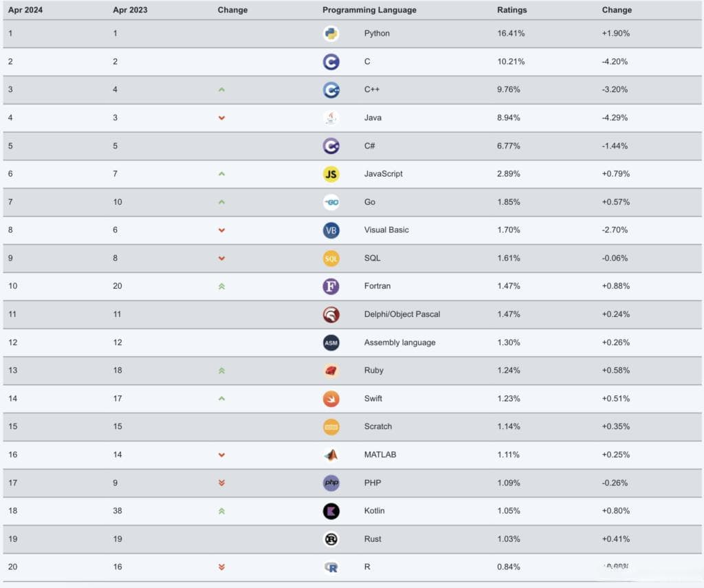The width and height of the screenshot is (704, 588).
Task: Click the JavaScript JS logo icon
Action: (x=331, y=174)
